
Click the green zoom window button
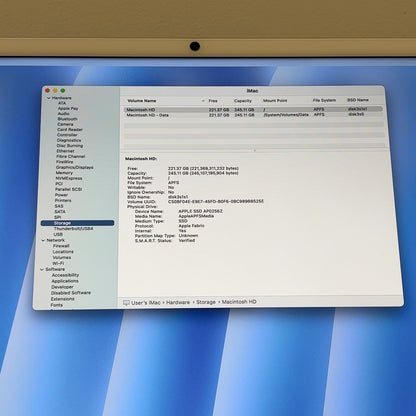(63, 90)
